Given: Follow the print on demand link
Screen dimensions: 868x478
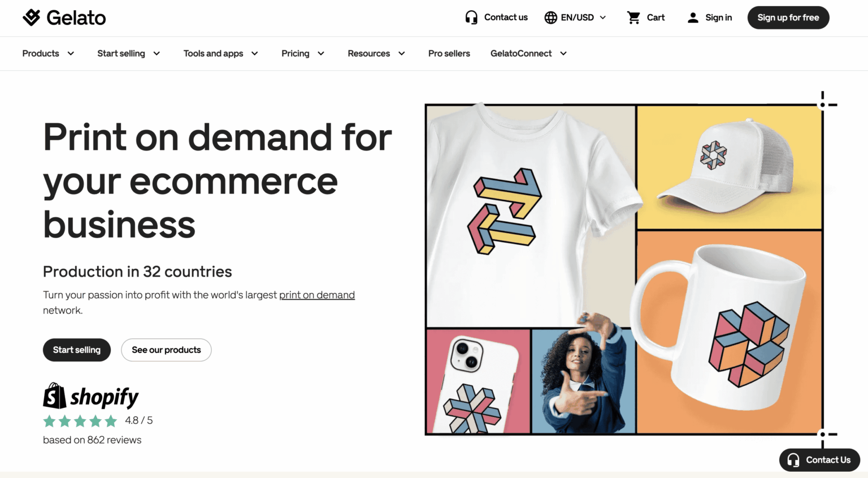Looking at the screenshot, I should pyautogui.click(x=316, y=295).
